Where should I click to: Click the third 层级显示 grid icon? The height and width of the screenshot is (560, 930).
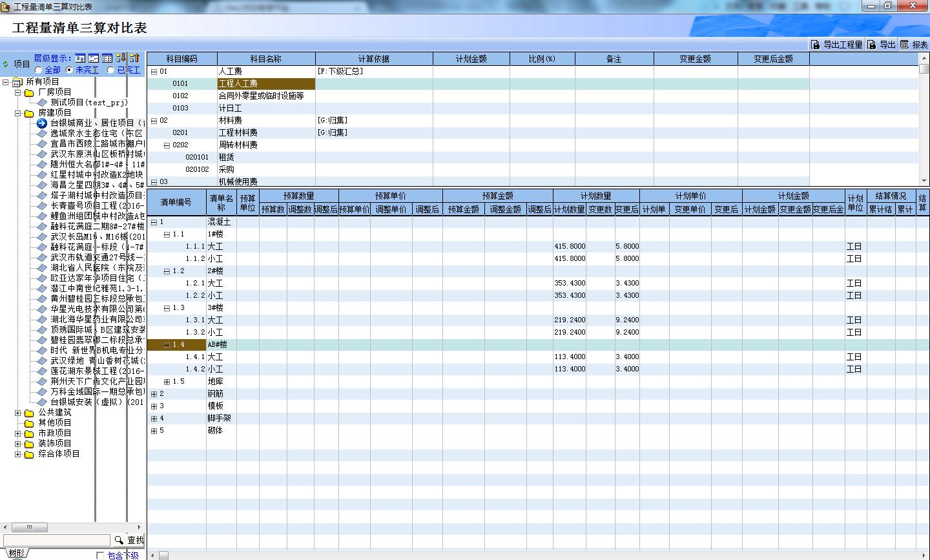107,59
